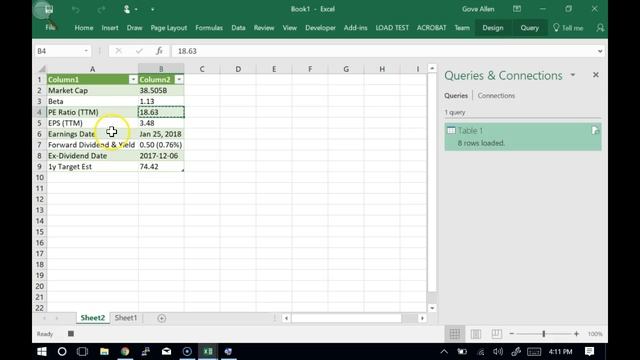Switch to Page Break Preview icon
This screenshot has width=640, height=360.
tap(496, 334)
